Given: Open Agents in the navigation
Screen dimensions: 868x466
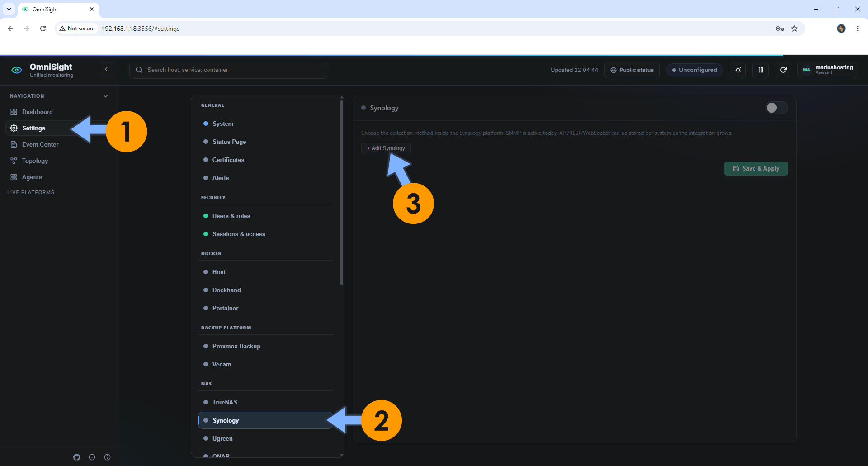Looking at the screenshot, I should (60, 177).
